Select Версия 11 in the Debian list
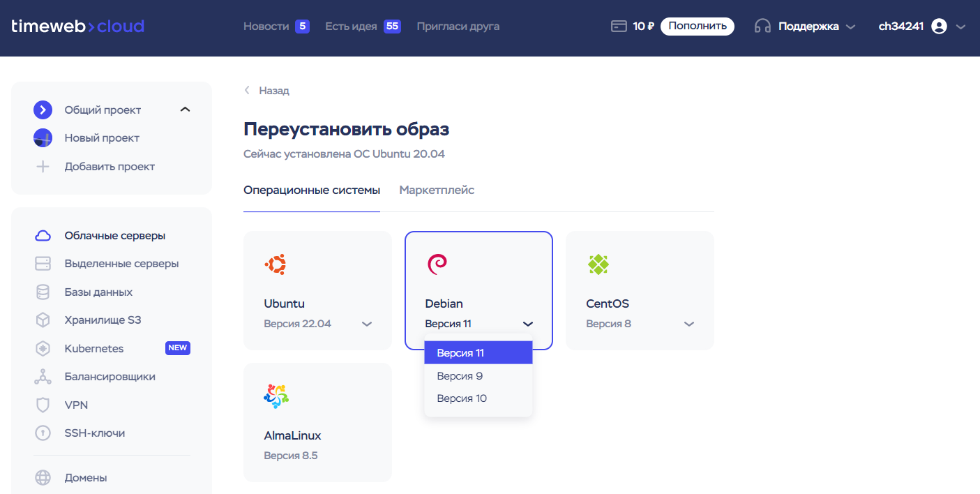 [x=478, y=353]
